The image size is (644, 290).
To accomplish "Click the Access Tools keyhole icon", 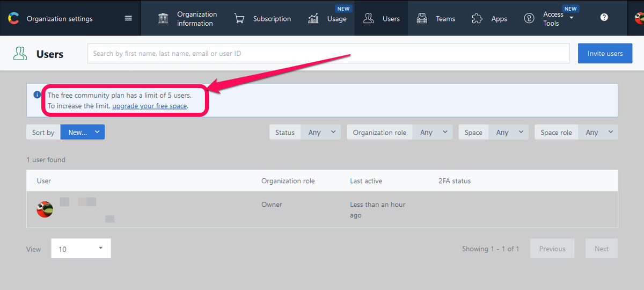I will click(529, 18).
